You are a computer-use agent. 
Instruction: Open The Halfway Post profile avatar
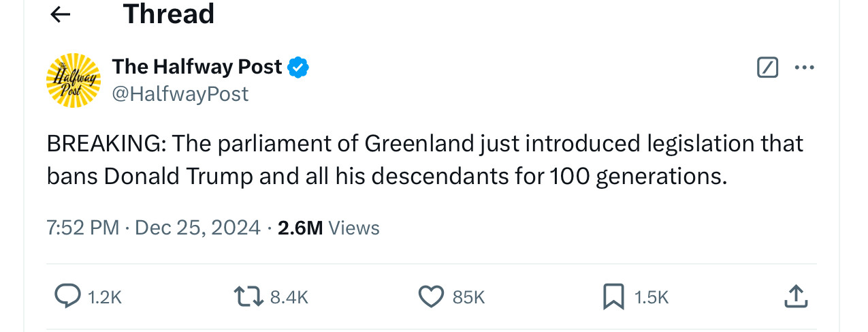coord(73,80)
